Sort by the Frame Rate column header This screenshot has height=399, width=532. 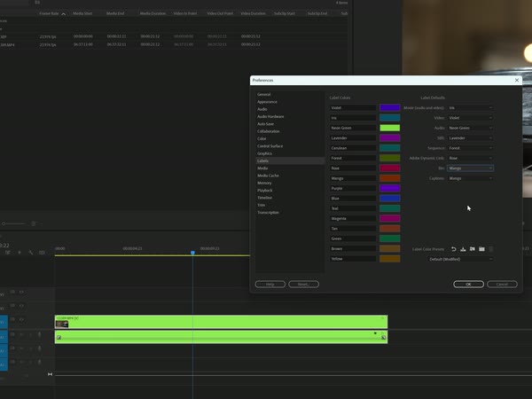pos(49,13)
